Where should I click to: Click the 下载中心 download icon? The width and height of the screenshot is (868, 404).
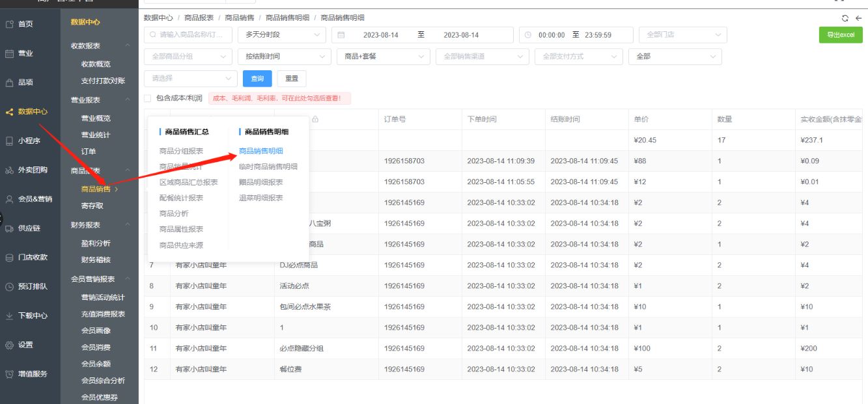tap(9, 316)
